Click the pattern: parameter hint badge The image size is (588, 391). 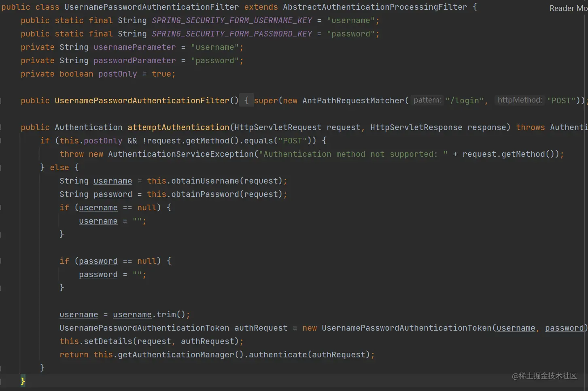pos(427,100)
